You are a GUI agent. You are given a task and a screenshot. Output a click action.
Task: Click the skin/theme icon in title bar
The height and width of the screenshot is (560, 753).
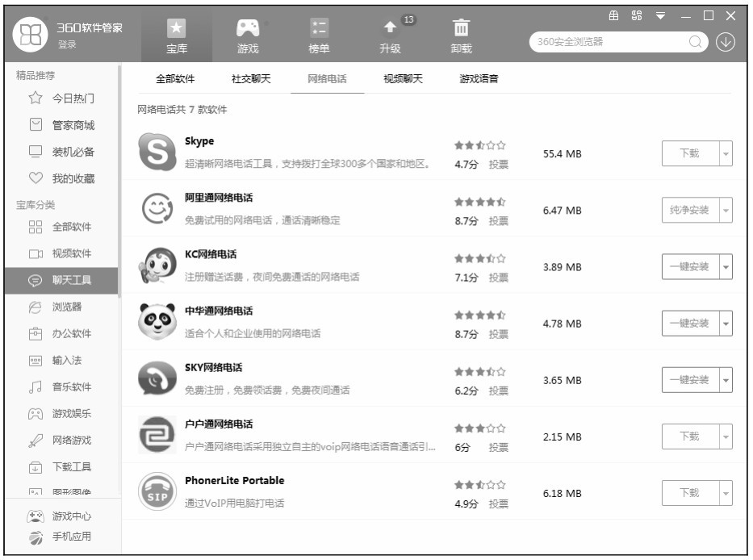pyautogui.click(x=613, y=15)
